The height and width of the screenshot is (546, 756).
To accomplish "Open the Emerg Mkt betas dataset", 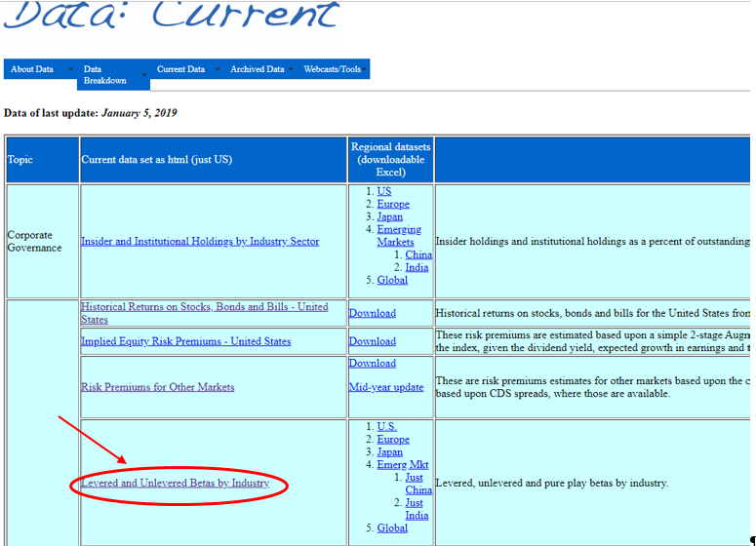I will pos(403,464).
